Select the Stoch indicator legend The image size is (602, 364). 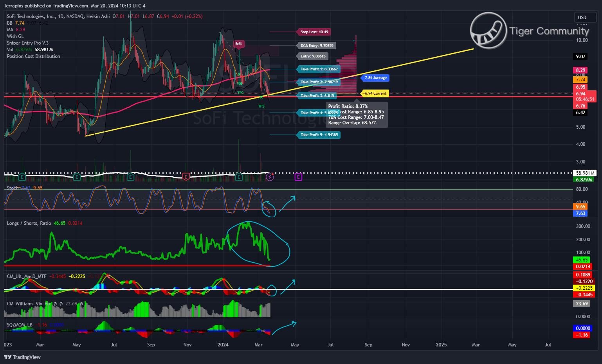(25, 188)
